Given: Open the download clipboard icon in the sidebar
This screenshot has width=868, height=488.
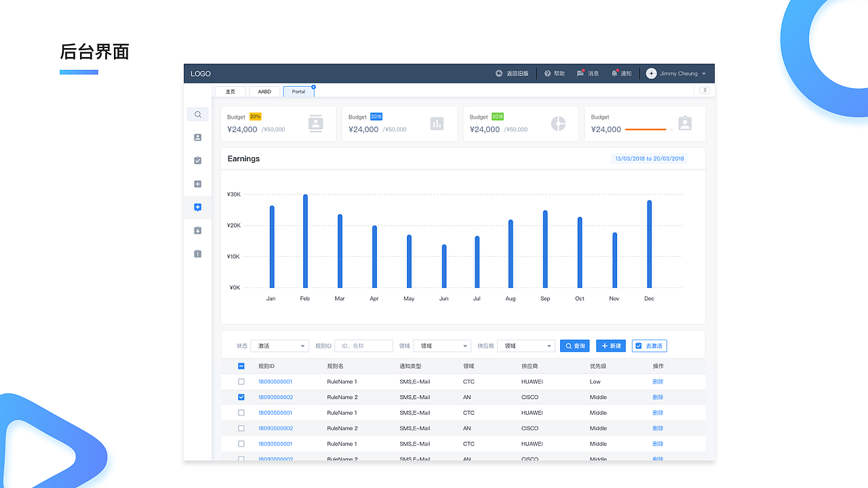Looking at the screenshot, I should click(197, 230).
